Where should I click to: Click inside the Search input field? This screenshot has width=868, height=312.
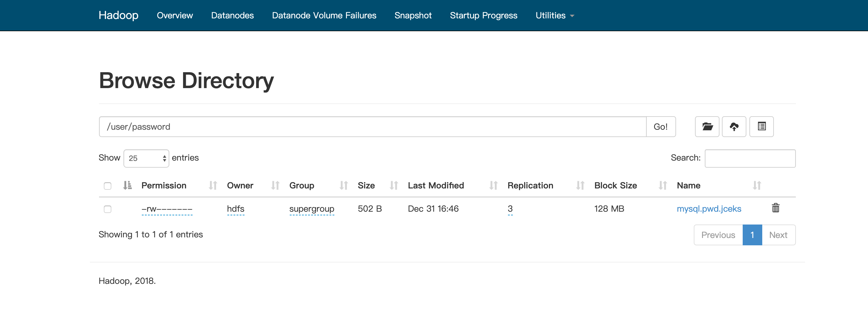(750, 158)
